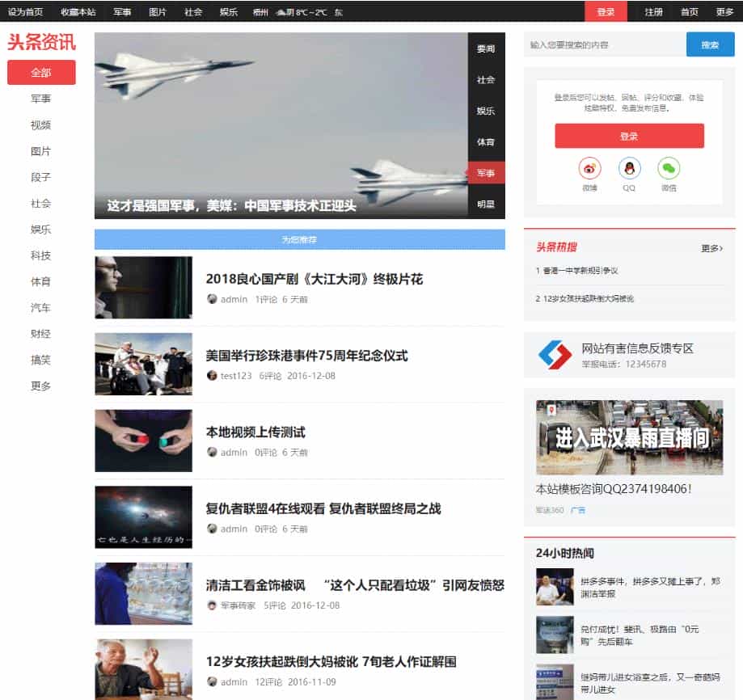Viewport: 743px width, 700px height.
Task: Switch slider to 体育 tab
Action: click(486, 142)
